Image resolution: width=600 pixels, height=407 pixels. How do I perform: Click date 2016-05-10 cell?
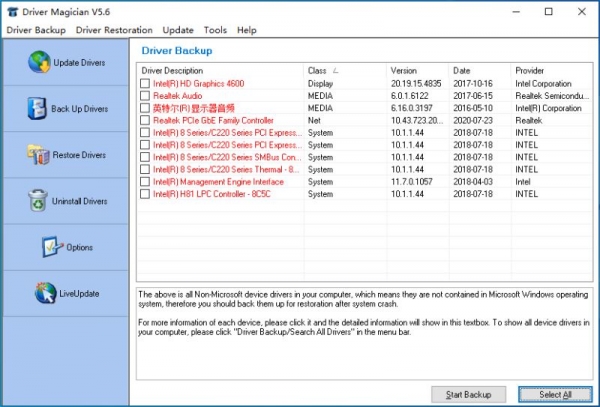click(x=473, y=108)
